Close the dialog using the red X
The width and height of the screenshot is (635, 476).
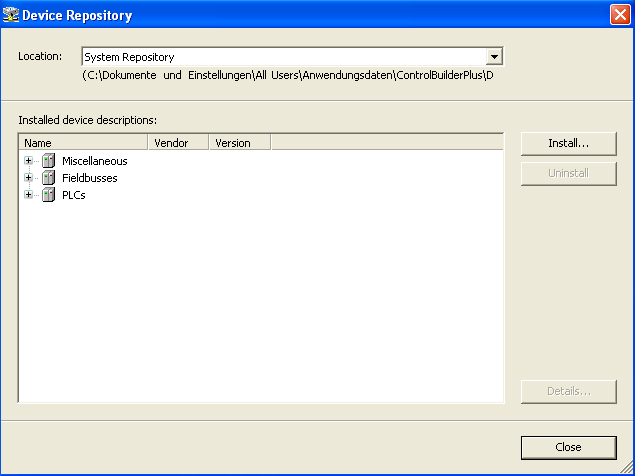(x=619, y=15)
